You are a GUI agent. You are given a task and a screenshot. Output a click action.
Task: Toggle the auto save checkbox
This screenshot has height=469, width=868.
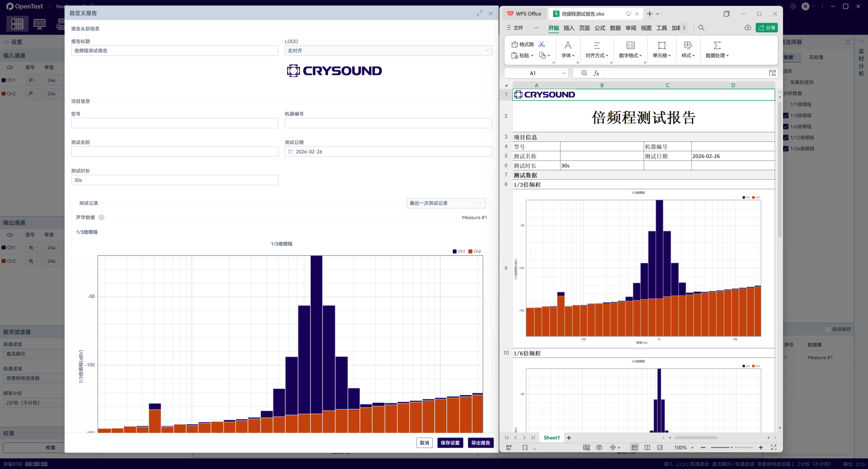[x=828, y=329]
